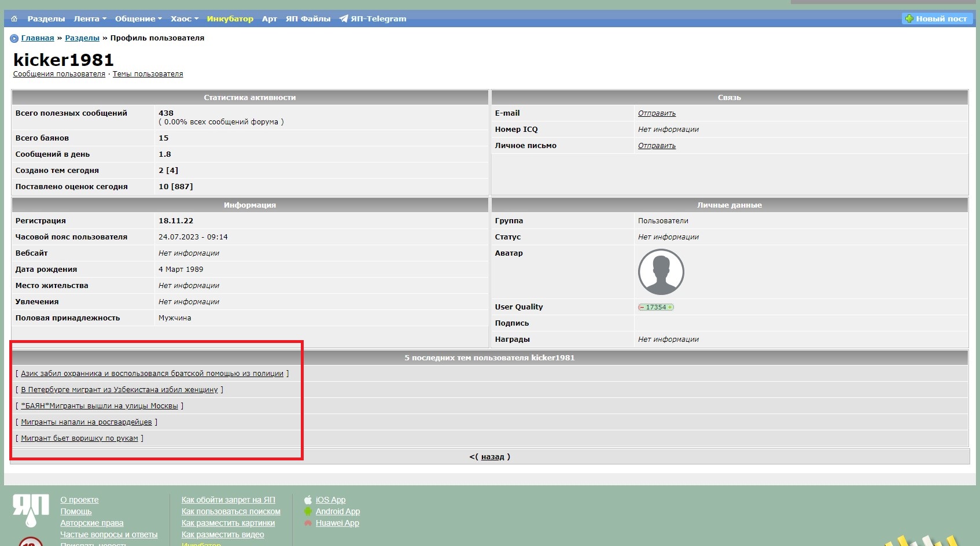Open the Арт section

point(270,19)
